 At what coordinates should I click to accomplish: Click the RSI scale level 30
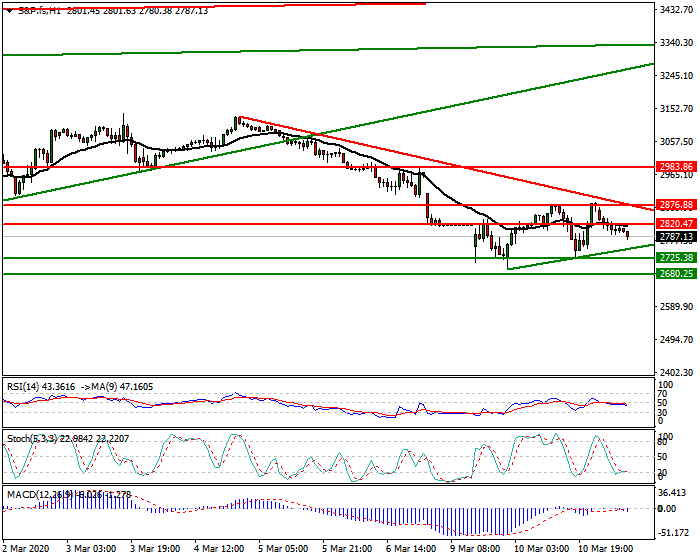pyautogui.click(x=663, y=412)
